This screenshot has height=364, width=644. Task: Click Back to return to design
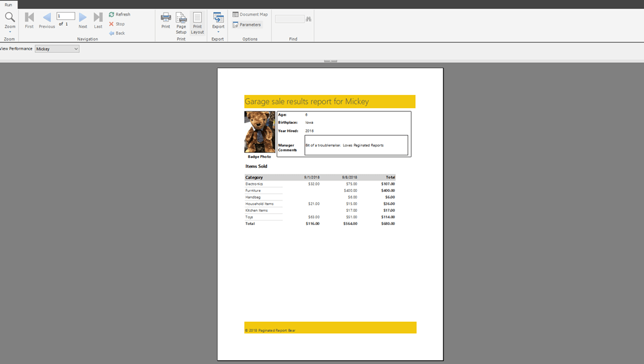pos(118,33)
